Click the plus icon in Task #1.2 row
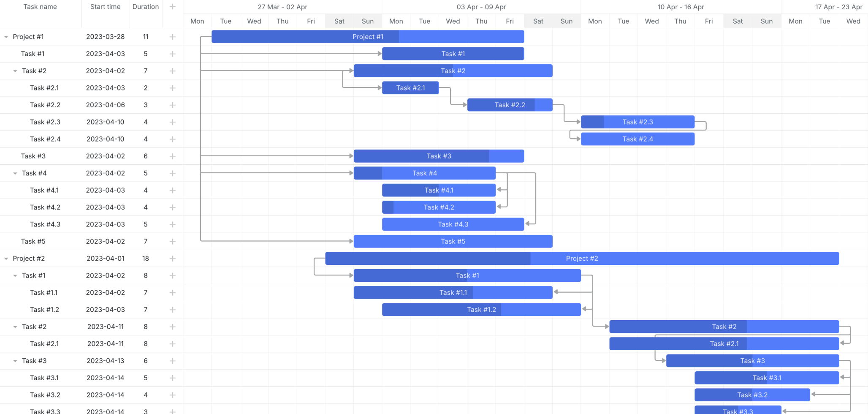The width and height of the screenshot is (868, 414). coord(172,310)
